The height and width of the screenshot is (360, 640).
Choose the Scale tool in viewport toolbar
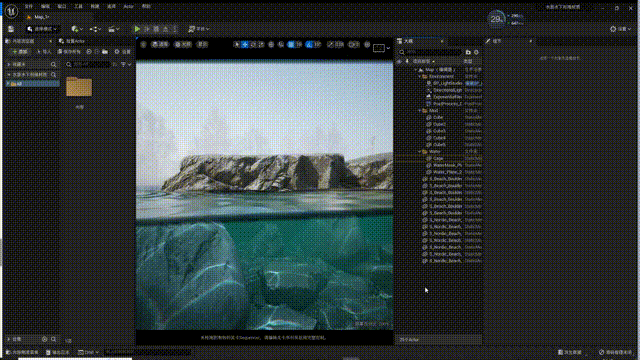tap(262, 44)
